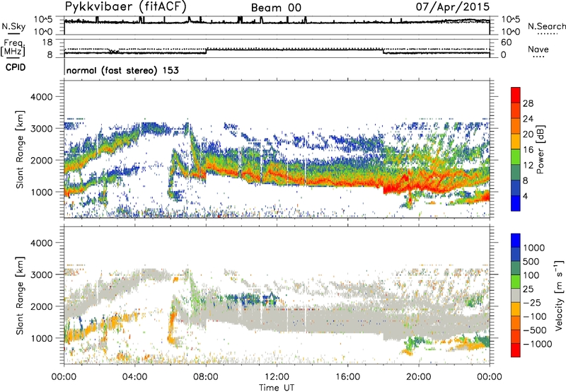Click the '1000' Velocity colorbar tick
The width and height of the screenshot is (566, 392).
tap(534, 248)
